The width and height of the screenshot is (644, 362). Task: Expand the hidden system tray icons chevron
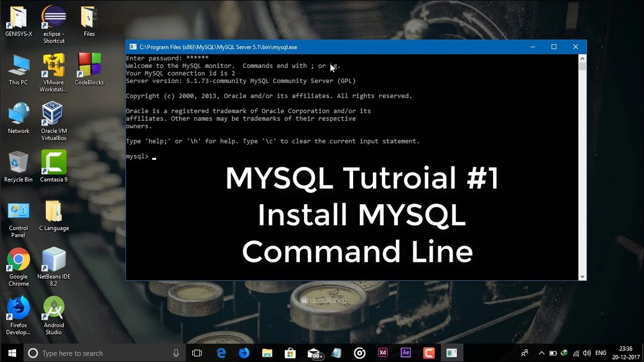[541, 353]
